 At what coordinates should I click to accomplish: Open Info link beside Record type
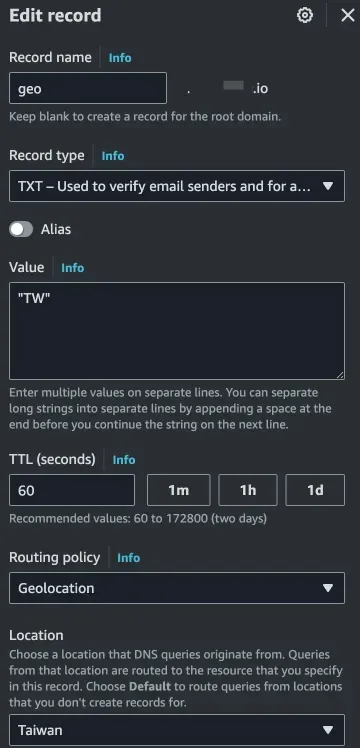[113, 156]
